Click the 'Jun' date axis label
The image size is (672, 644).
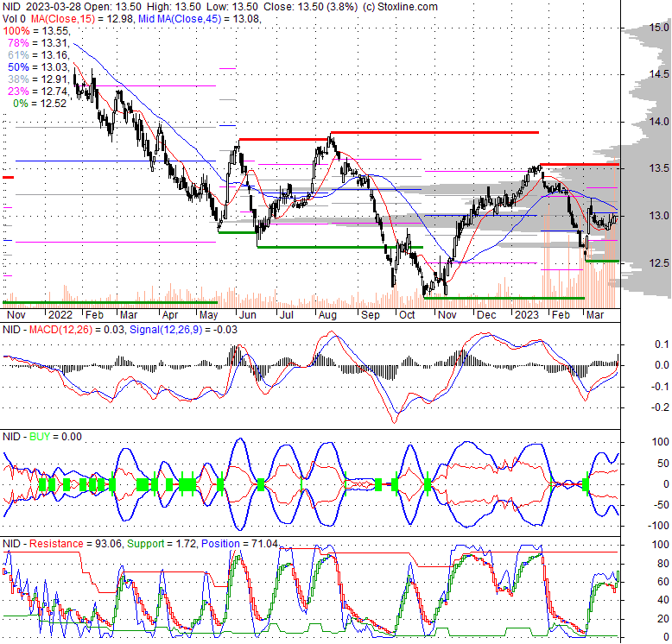[x=248, y=315]
